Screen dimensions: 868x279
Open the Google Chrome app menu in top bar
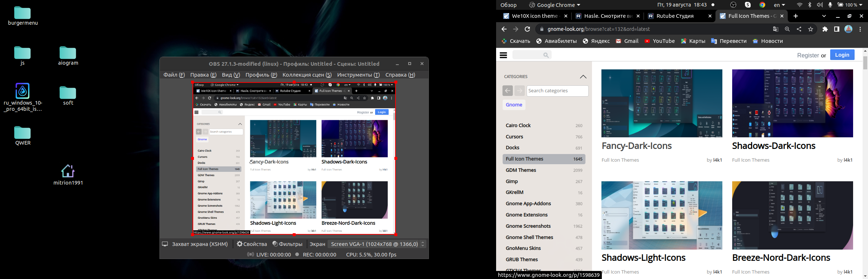coord(555,5)
